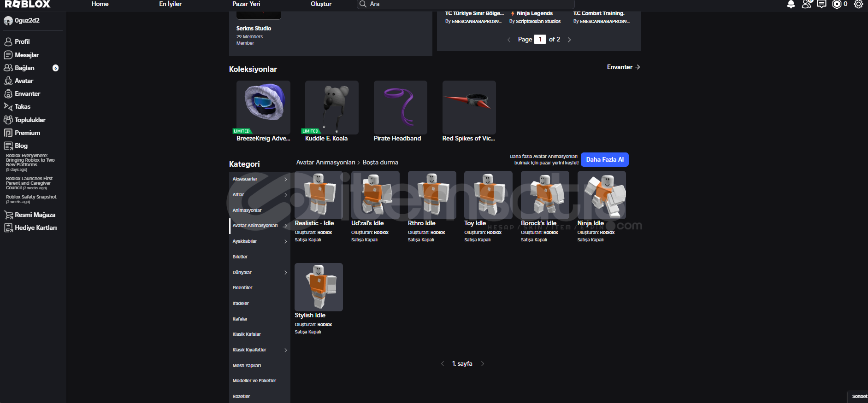Viewport: 868px width, 403px height.
Task: Open Red Spikes collection thumbnail
Action: (x=469, y=107)
